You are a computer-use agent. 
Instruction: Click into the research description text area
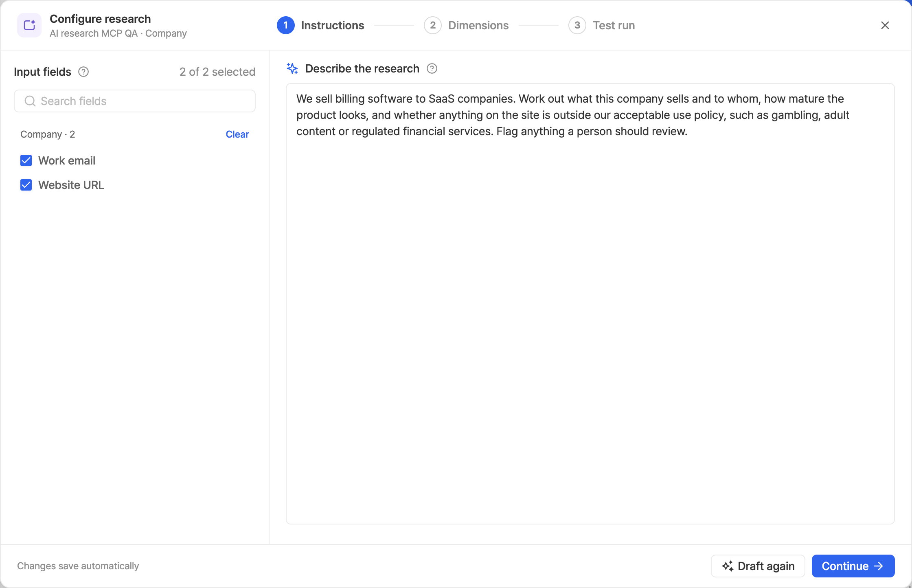(590, 304)
